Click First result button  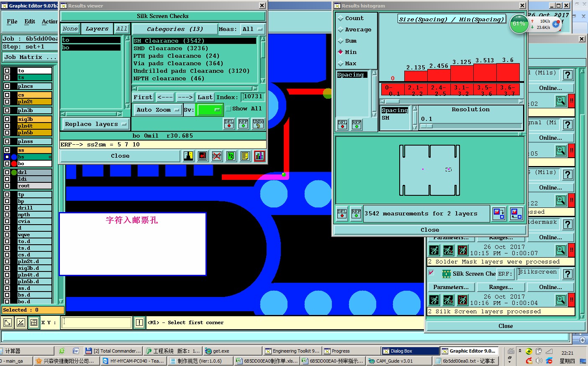point(143,97)
